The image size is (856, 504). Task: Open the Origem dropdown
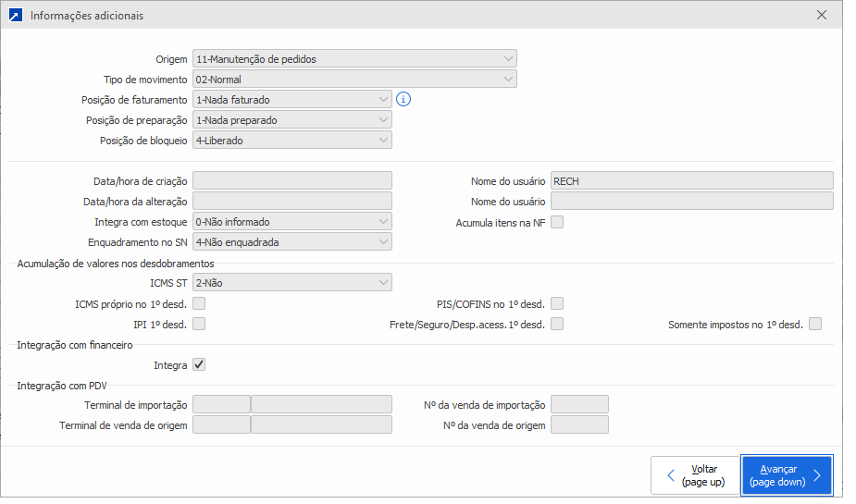pyautogui.click(x=354, y=59)
